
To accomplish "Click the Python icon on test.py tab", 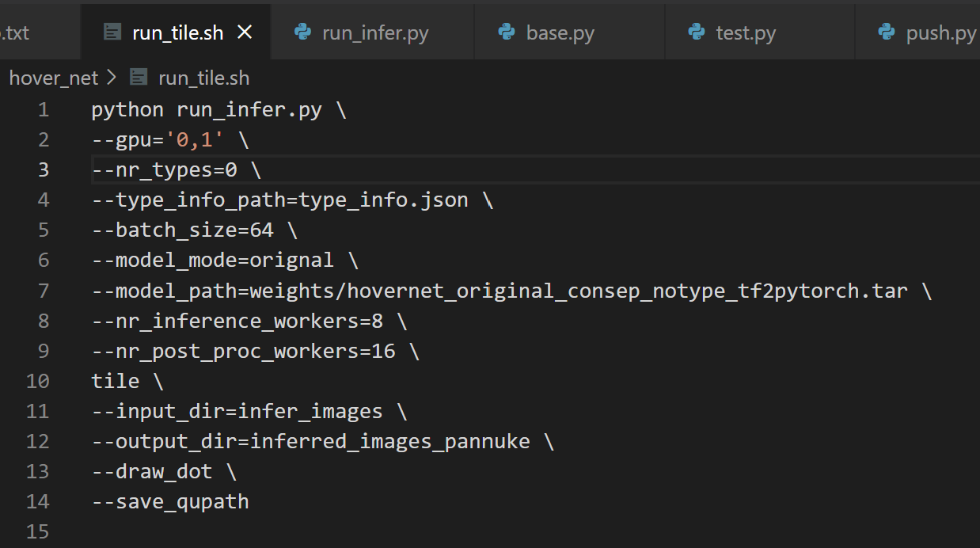I will [x=696, y=32].
